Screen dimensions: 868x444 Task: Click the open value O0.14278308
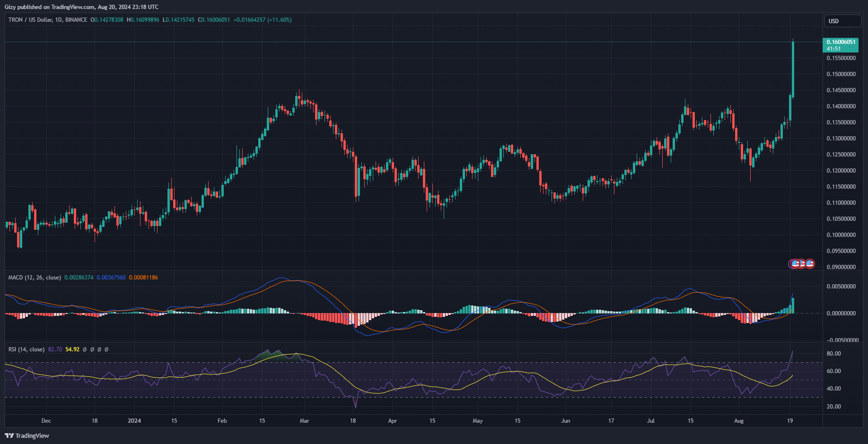tap(107, 20)
